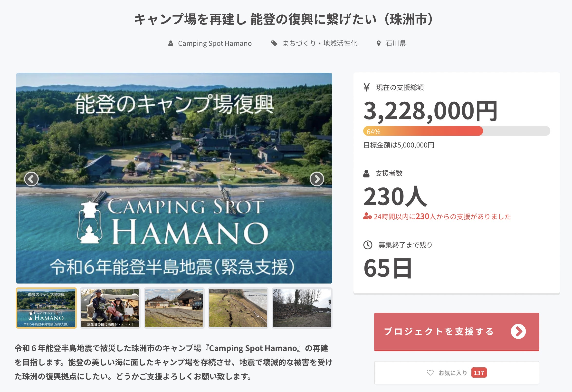Click the supporter icon beside 支援者数
Image resolution: width=572 pixels, height=392 pixels.
click(366, 174)
